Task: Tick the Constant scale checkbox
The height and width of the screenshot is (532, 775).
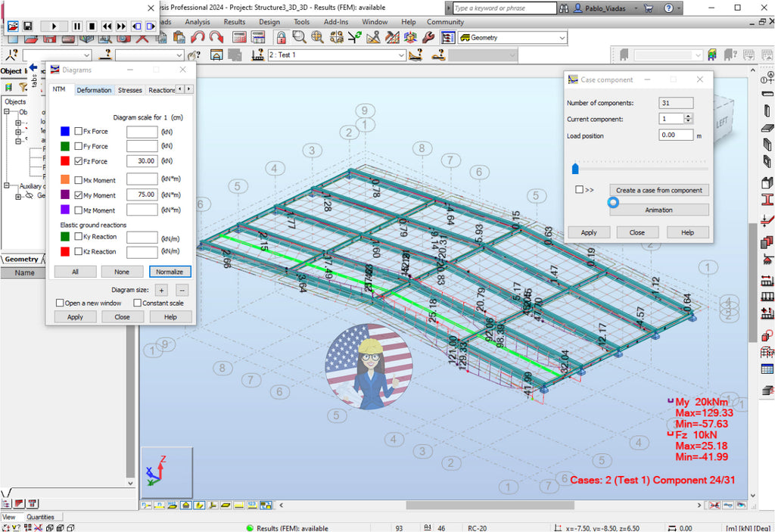Action: pyautogui.click(x=137, y=303)
